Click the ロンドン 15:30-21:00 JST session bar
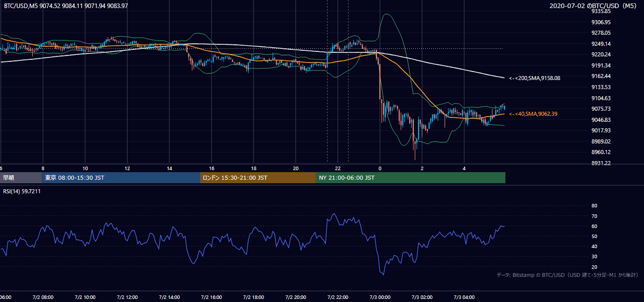The height and width of the screenshot is (302, 644). [258, 178]
